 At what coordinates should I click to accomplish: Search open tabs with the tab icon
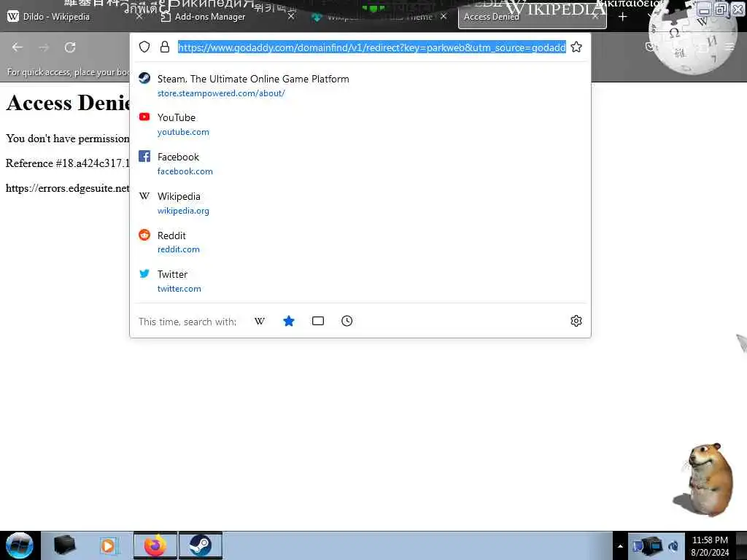point(318,321)
